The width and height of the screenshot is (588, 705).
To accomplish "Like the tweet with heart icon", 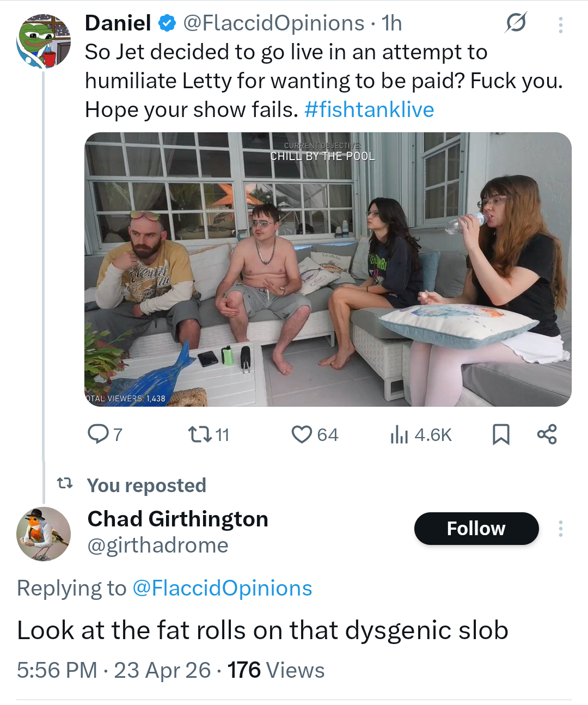I will [x=302, y=434].
